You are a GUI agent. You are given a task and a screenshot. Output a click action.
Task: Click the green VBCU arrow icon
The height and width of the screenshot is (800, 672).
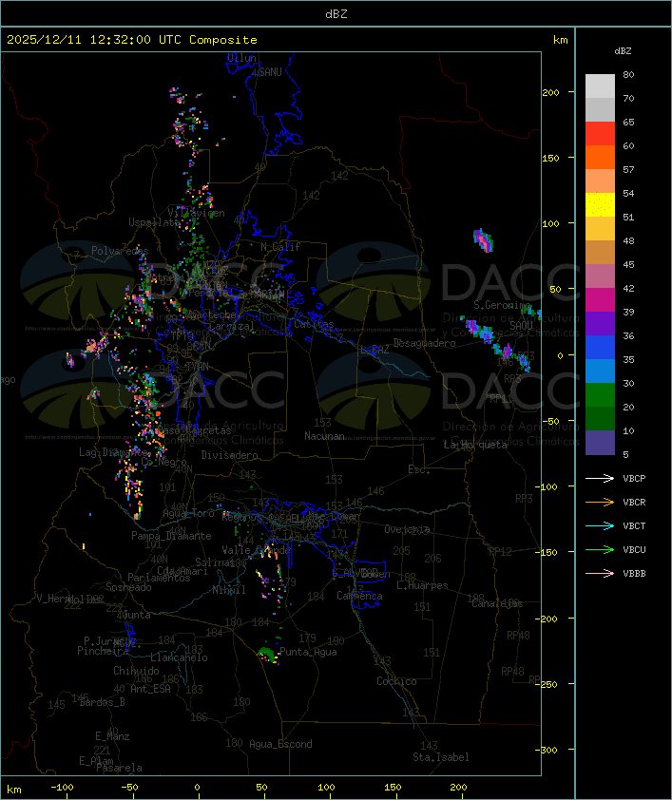600,549
